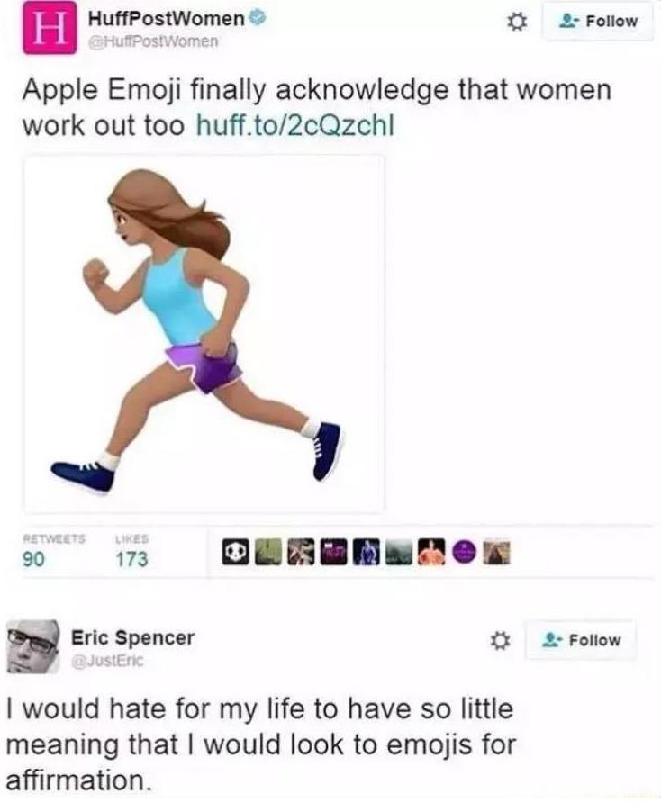Click the HuffPostWomen display name

167,19
